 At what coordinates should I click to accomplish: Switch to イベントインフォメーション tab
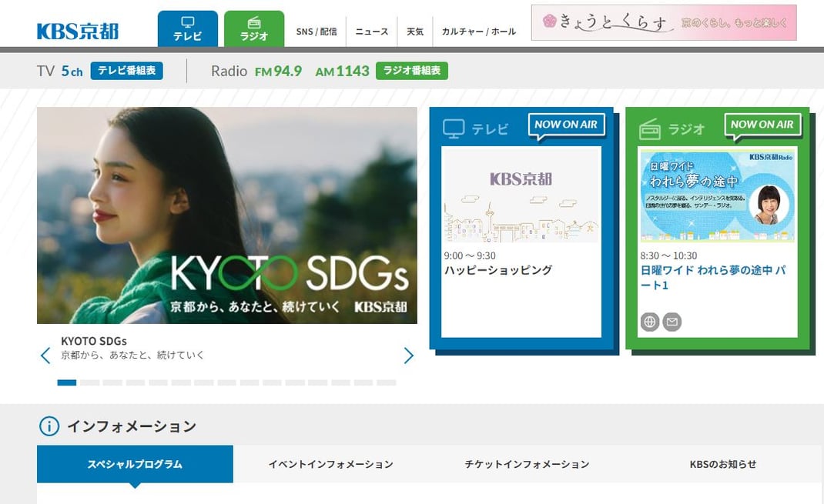click(331, 464)
